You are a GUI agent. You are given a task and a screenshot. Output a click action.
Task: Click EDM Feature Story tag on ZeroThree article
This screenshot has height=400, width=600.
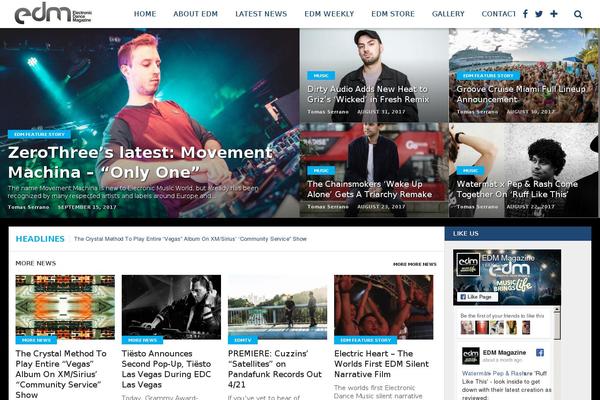point(39,134)
